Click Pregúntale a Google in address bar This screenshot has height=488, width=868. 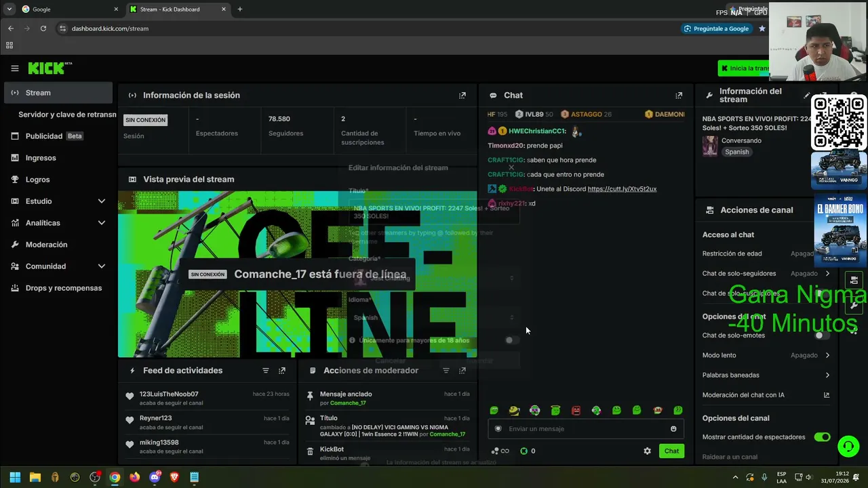click(x=716, y=28)
